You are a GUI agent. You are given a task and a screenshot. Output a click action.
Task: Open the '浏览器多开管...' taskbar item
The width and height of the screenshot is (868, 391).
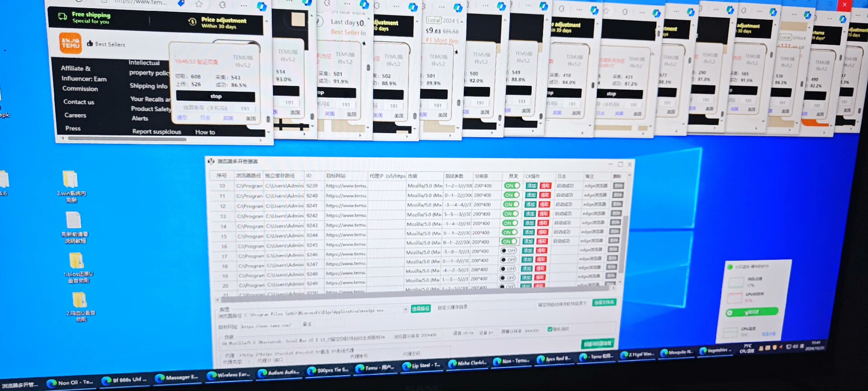click(x=20, y=385)
